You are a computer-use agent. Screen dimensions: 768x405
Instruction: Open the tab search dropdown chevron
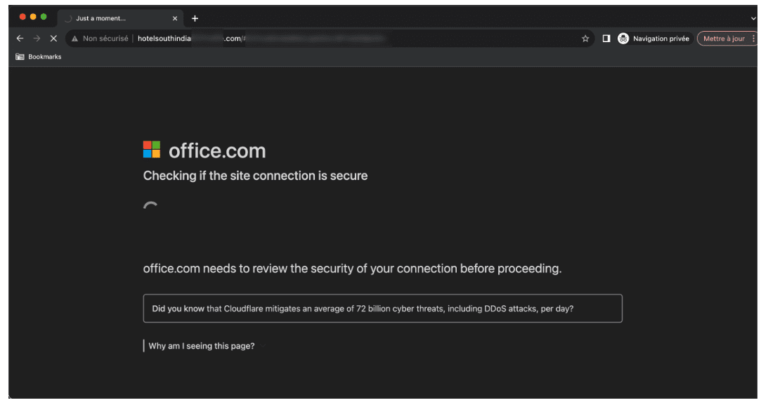753,19
